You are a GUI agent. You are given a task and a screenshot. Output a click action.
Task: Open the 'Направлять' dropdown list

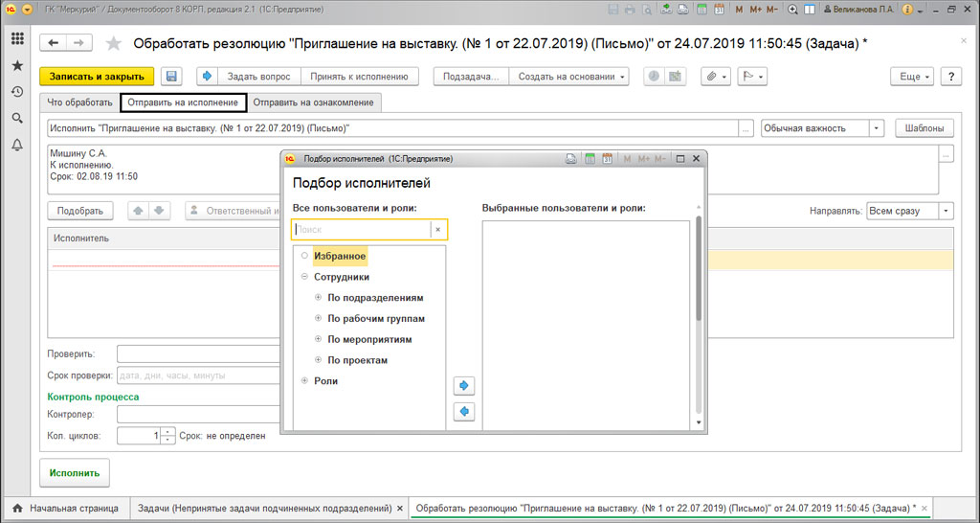pos(946,211)
